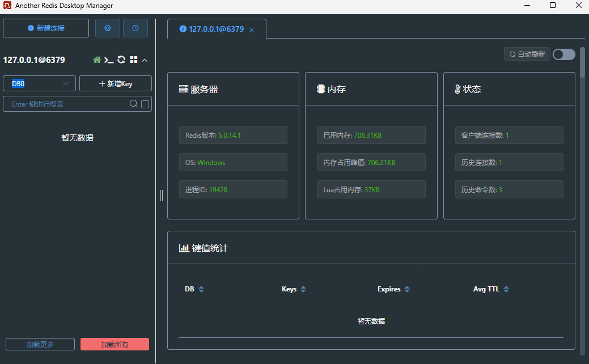
Task: Click the 新建连接 new connection button
Action: [x=46, y=28]
